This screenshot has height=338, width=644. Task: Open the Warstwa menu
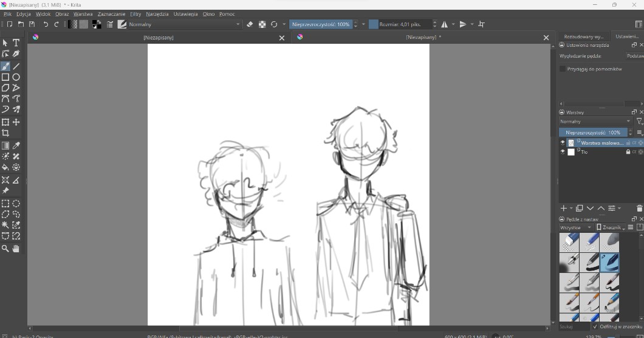point(83,14)
